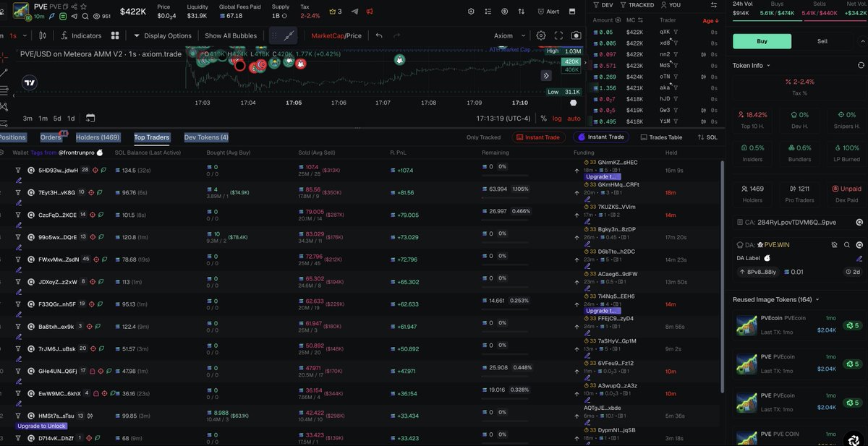Screen dimensions: 868x446
Task: Open go-to-date calendar icon
Action: pyautogui.click(x=90, y=119)
